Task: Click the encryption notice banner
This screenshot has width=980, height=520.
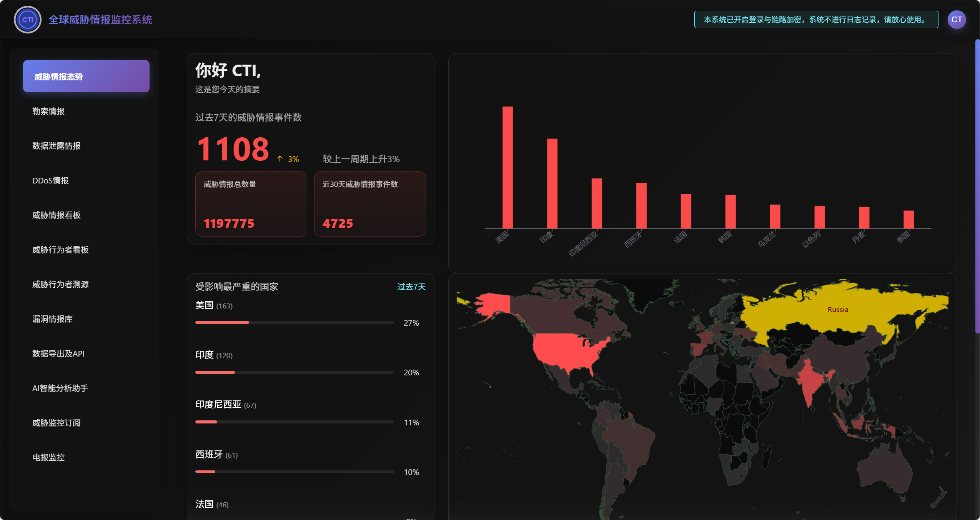Action: [x=816, y=20]
